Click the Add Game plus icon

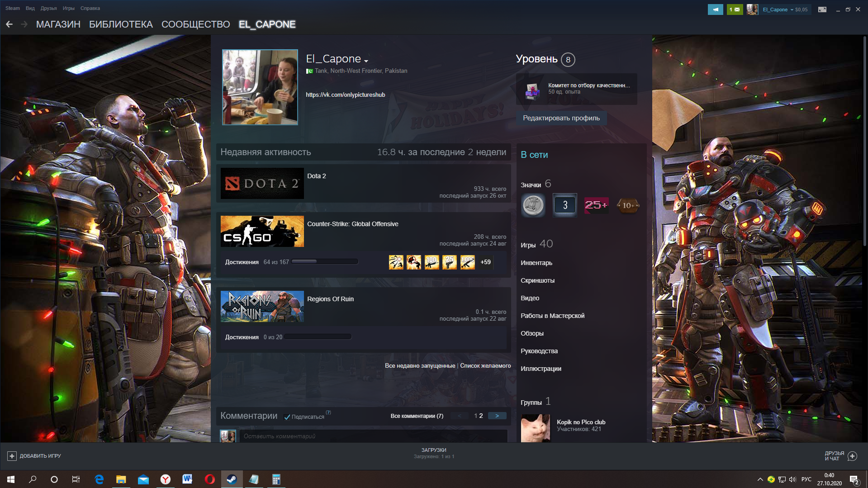coord(12,456)
